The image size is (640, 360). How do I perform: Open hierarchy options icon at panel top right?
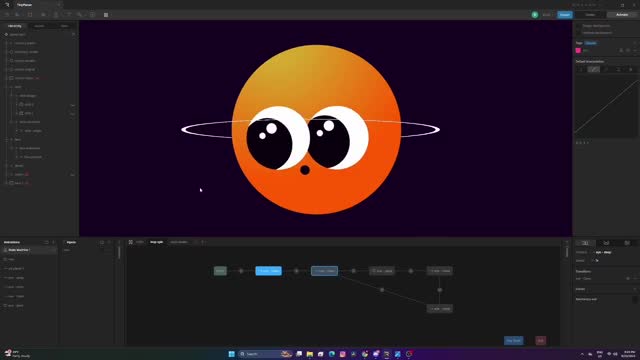73,34
